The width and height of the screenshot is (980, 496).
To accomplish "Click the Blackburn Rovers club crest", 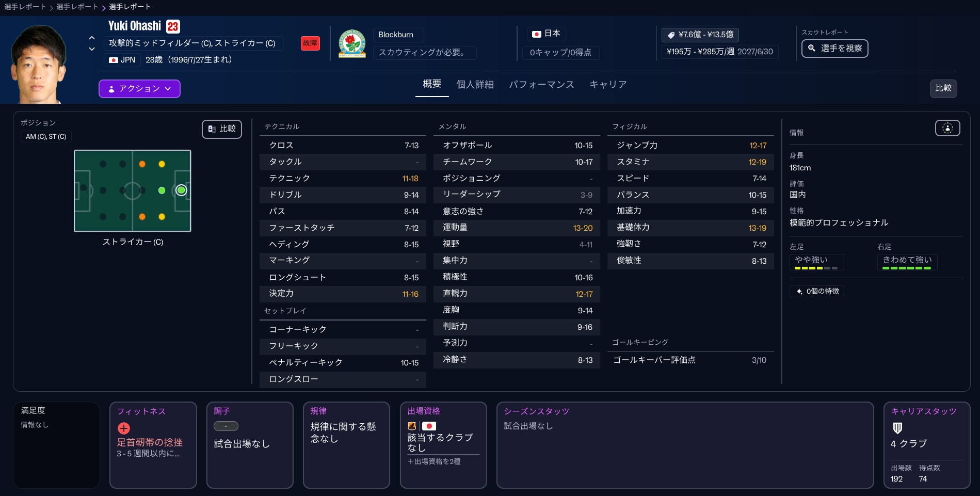I will [352, 43].
